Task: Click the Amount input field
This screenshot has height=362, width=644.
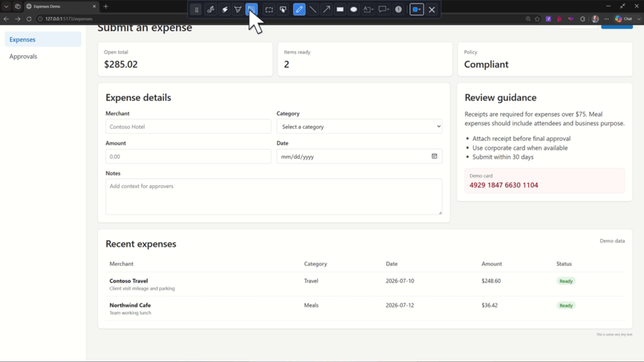Action: click(x=188, y=156)
